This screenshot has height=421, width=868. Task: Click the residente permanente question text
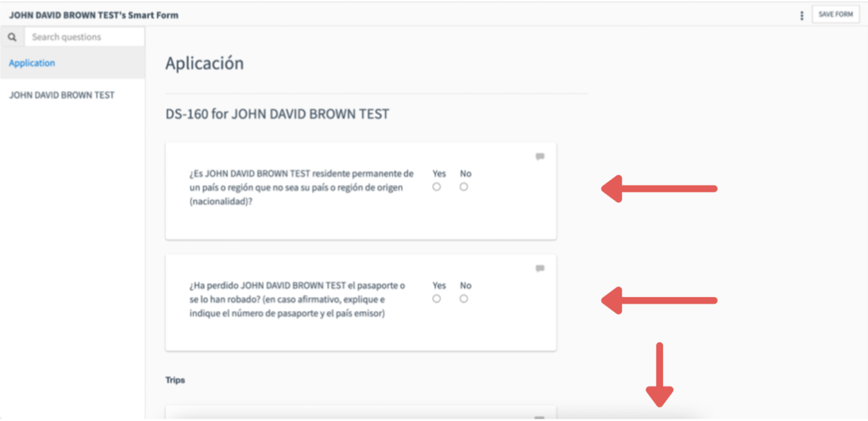point(301,188)
